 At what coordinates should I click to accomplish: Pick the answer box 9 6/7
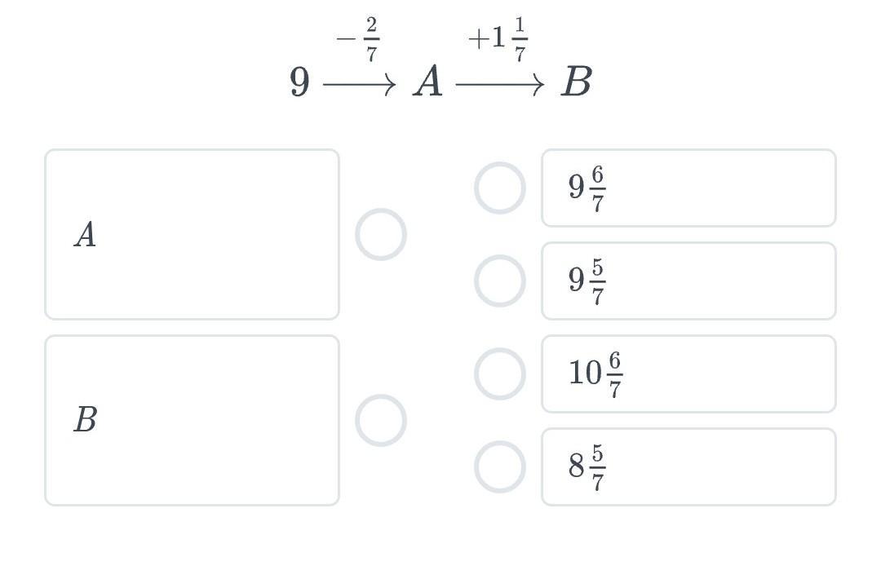(x=688, y=188)
